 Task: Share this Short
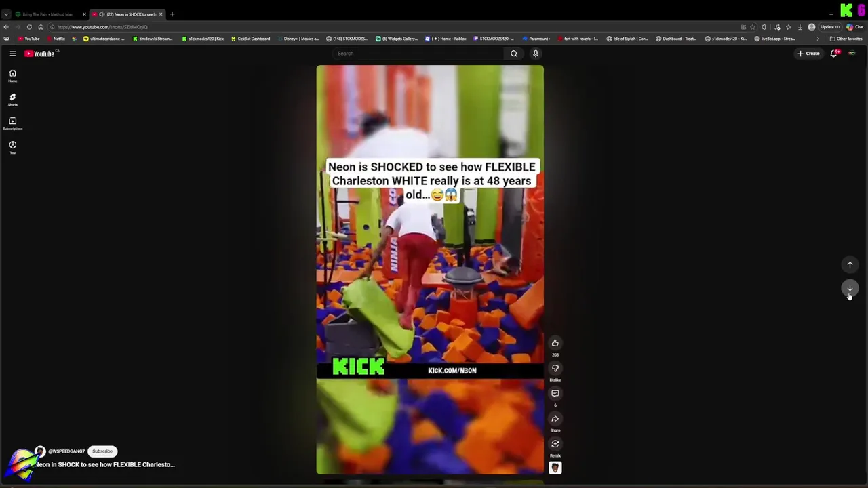point(555,419)
